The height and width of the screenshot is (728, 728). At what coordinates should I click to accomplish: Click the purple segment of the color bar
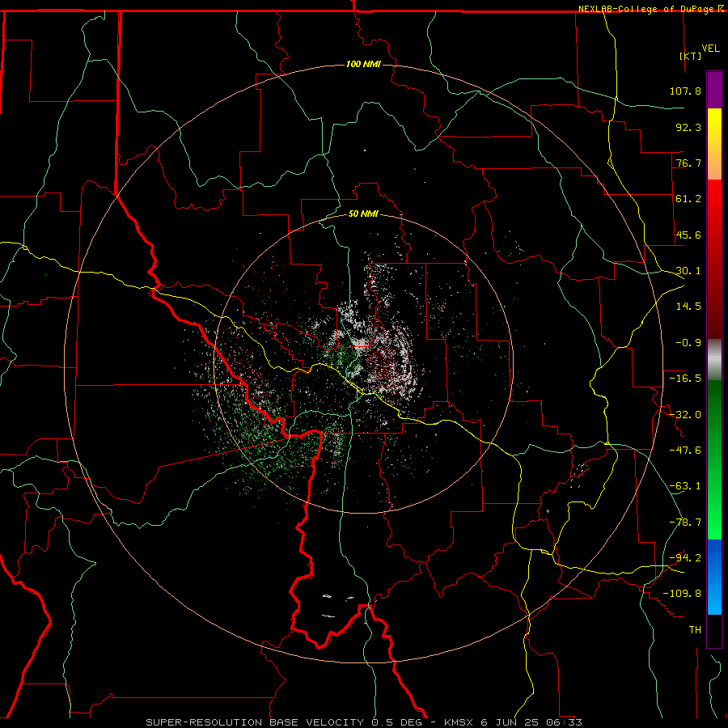pos(714,90)
